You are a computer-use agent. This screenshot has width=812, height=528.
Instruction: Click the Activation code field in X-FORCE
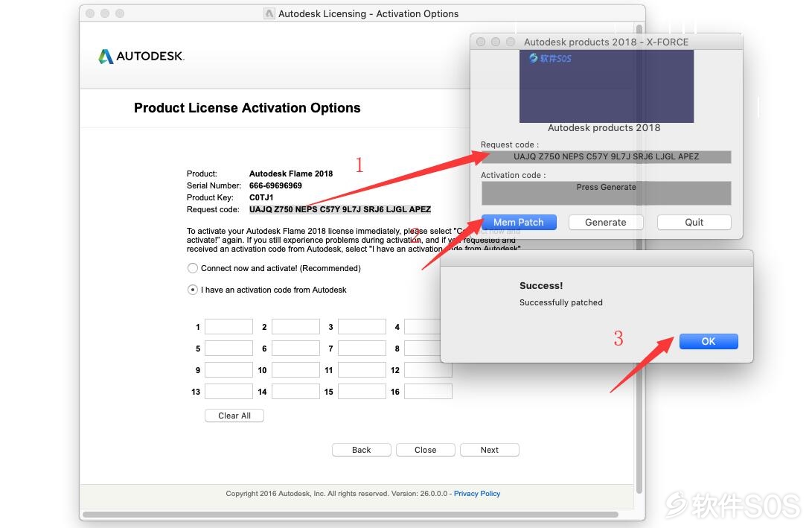[606, 193]
